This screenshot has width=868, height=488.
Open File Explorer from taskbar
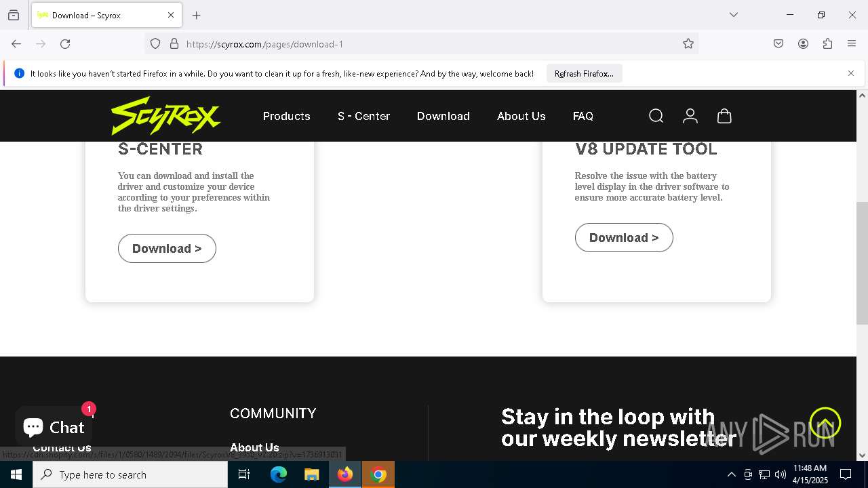[312, 474]
